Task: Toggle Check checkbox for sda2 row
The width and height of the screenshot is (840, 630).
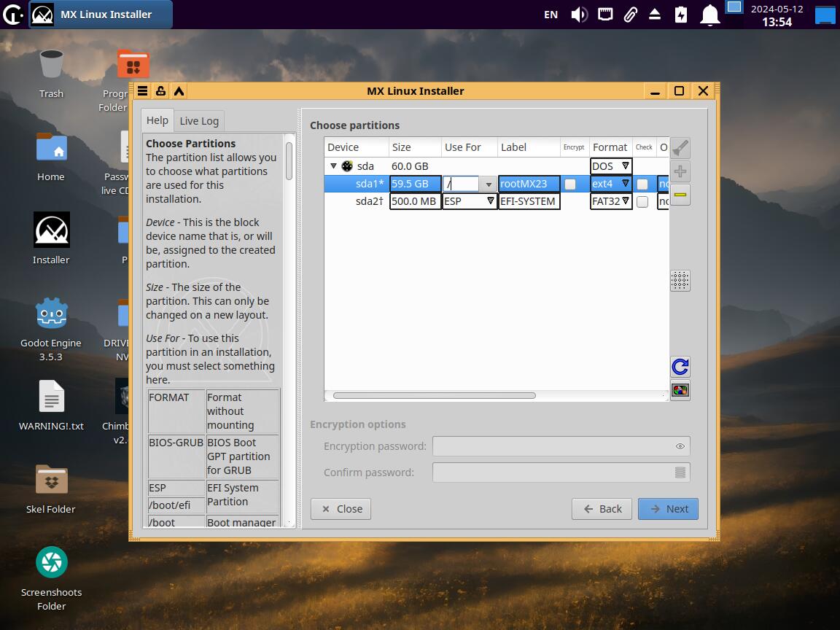Action: 642,202
